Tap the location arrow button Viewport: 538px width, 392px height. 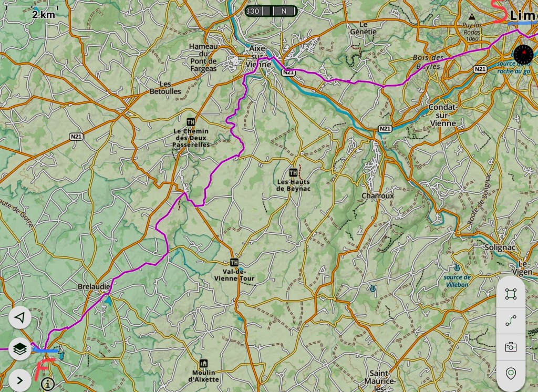coord(20,317)
